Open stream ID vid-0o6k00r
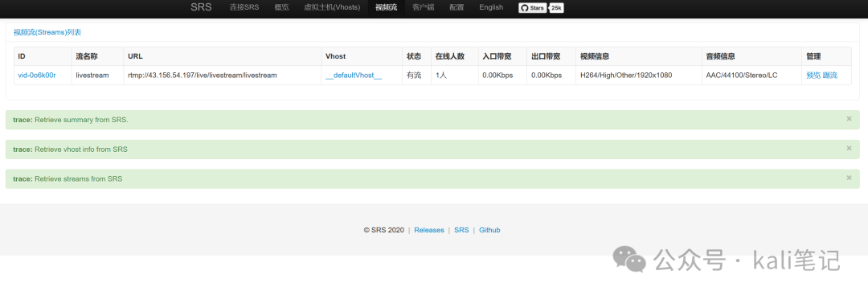 37,76
